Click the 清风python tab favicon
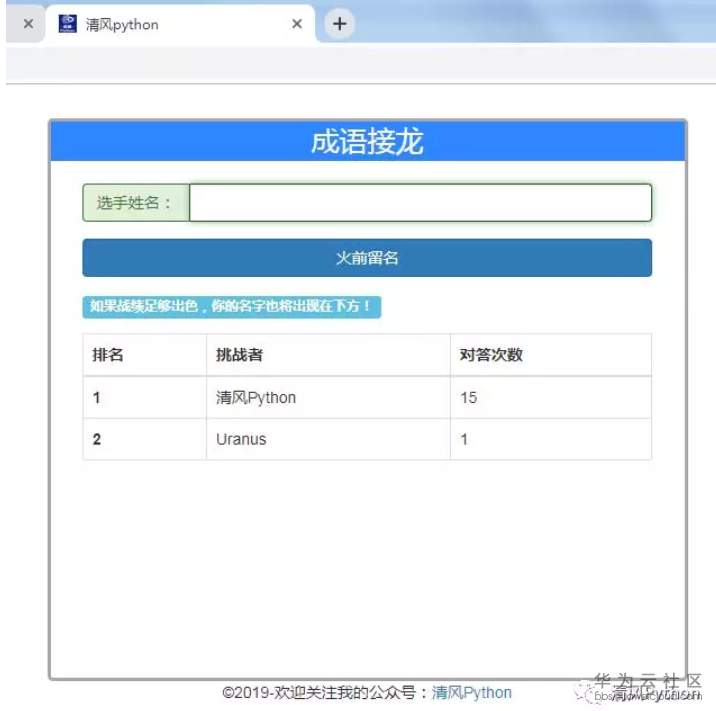 [x=68, y=24]
